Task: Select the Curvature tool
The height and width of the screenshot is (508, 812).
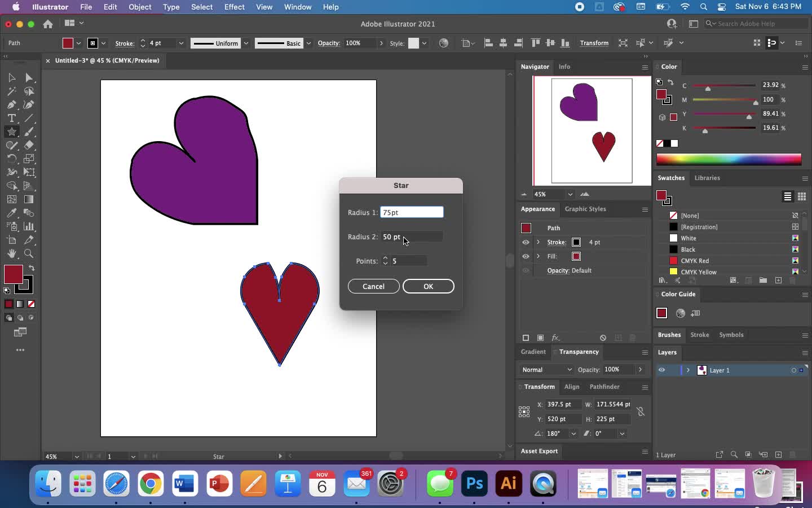Action: coord(29,104)
